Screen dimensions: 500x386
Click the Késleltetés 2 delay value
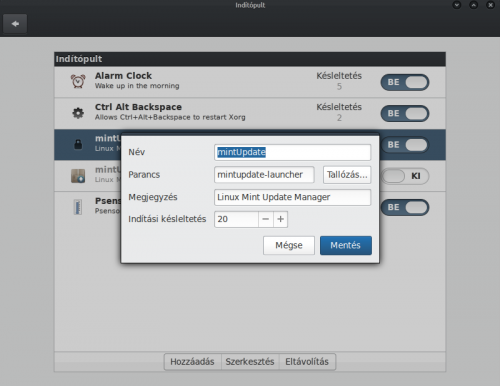(339, 118)
